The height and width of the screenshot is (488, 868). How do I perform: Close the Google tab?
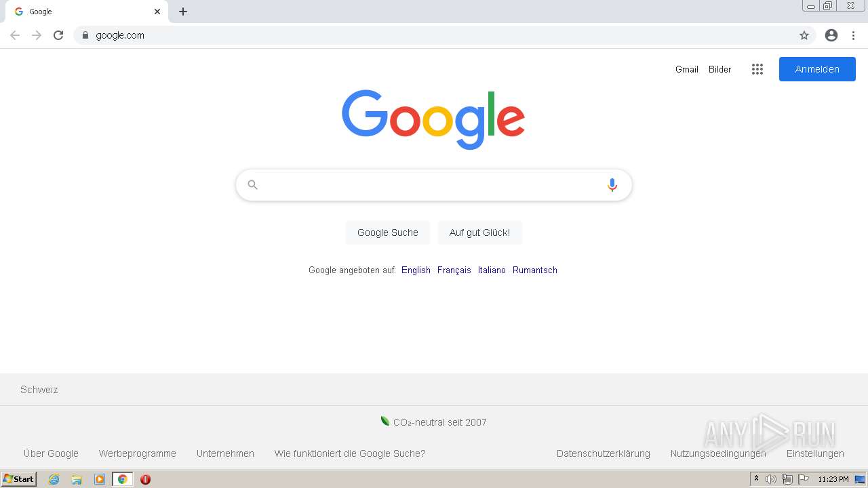[157, 12]
